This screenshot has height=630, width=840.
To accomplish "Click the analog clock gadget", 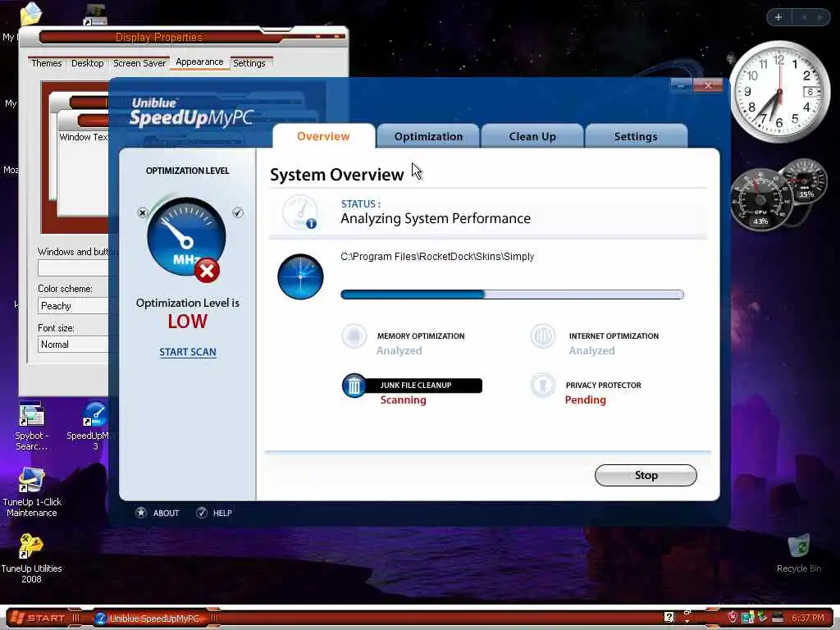I will tap(779, 92).
